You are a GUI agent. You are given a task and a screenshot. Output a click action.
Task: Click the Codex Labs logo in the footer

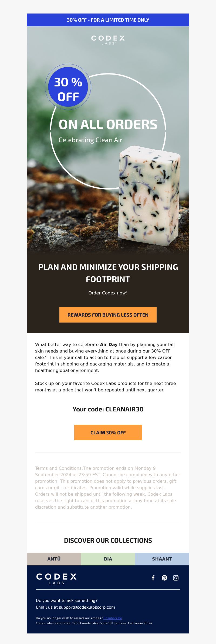[x=56, y=579]
